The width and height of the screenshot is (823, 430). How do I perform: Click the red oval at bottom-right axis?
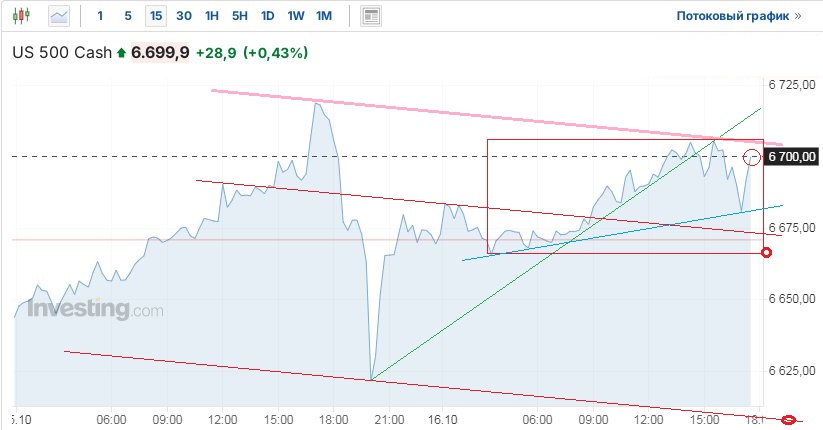788,419
